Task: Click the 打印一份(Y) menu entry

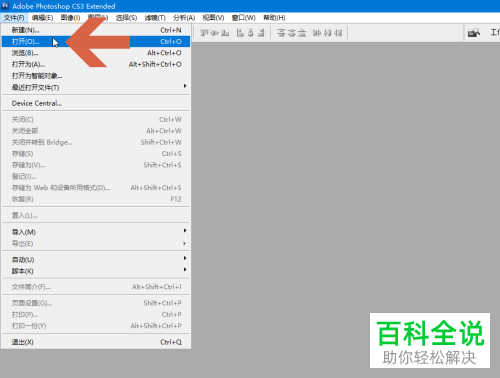Action: click(96, 326)
